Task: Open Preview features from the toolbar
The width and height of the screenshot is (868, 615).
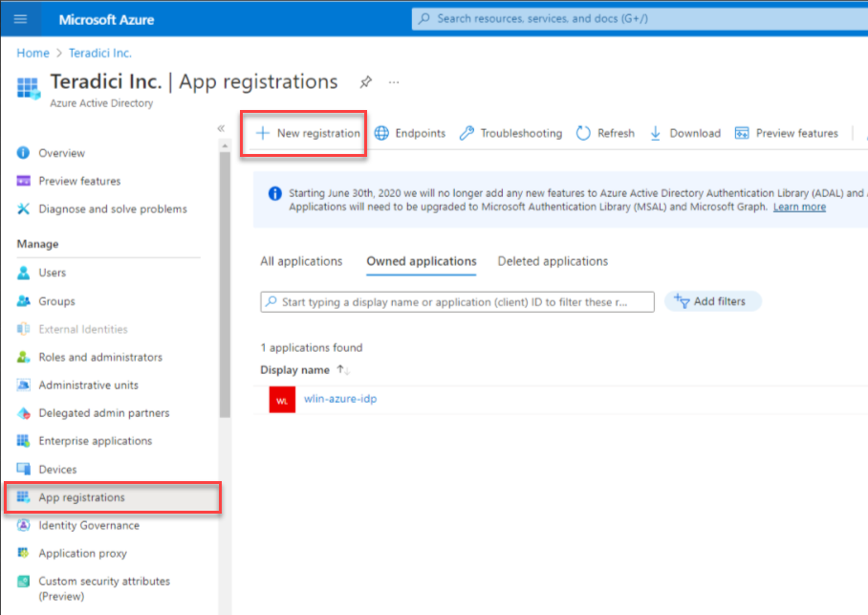Action: pos(787,134)
